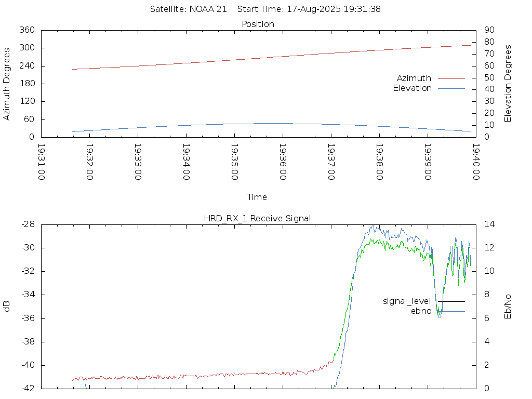Click the Eb/No axis label
Screen dimensions: 532x399
(x=508, y=307)
